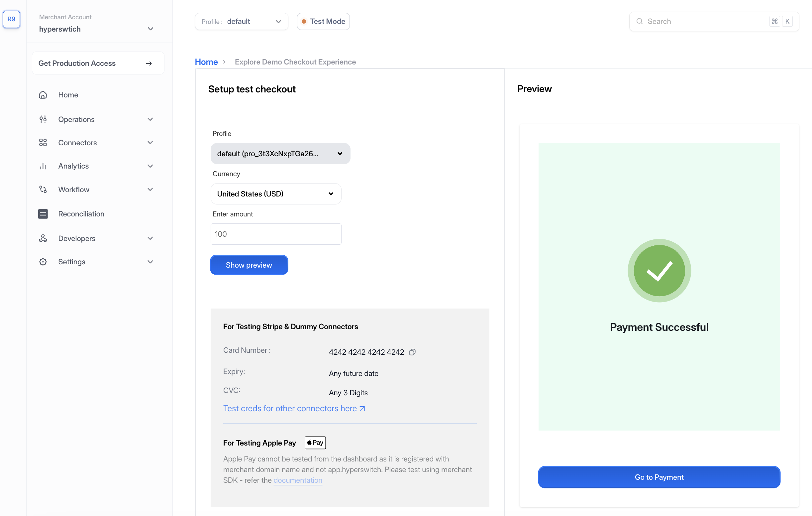Expand the Operations menu chevron
Viewport: 812px width, 516px height.
coord(151,119)
